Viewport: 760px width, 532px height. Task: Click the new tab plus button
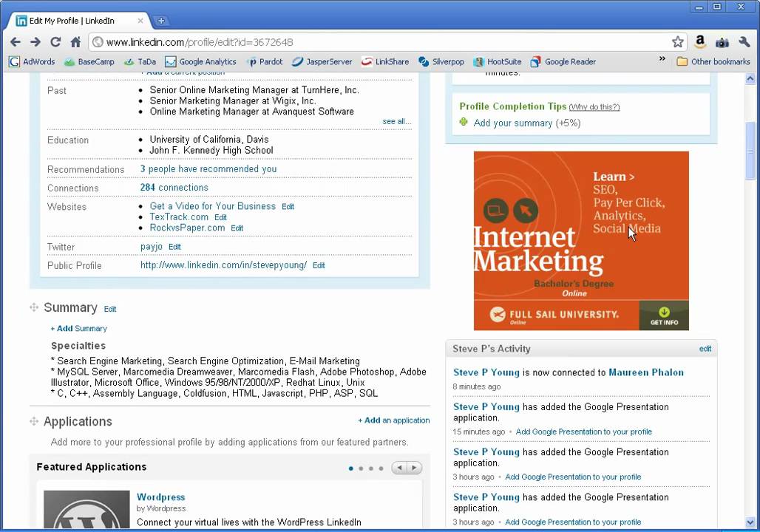(x=161, y=21)
